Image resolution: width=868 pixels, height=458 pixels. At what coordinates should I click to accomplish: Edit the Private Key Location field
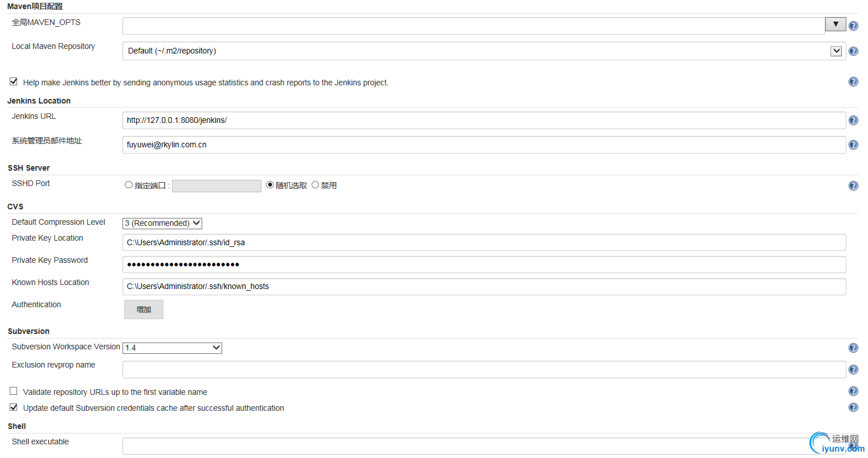(484, 242)
